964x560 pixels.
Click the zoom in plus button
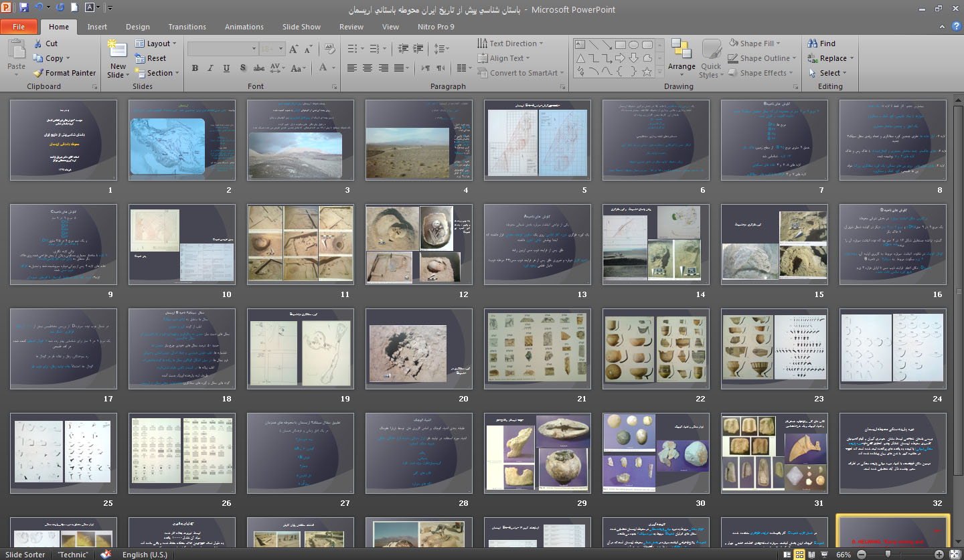click(x=939, y=555)
